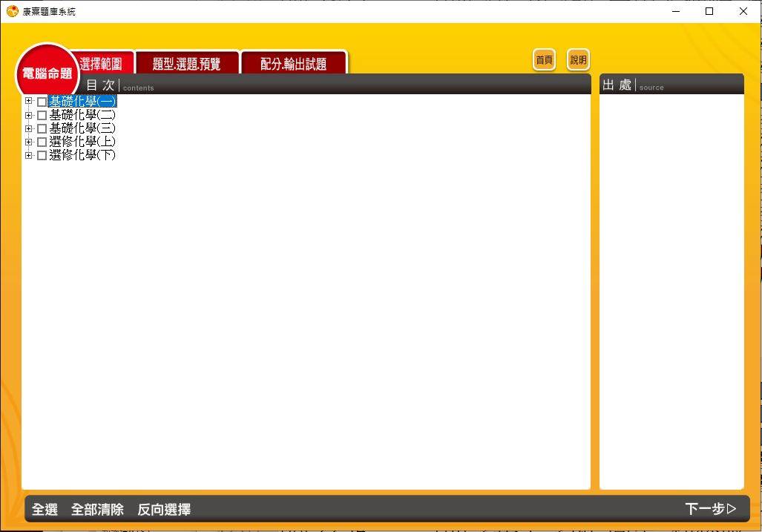This screenshot has height=532, width=762.
Task: Expand the 選修化學(上) tree node
Action: 28,142
